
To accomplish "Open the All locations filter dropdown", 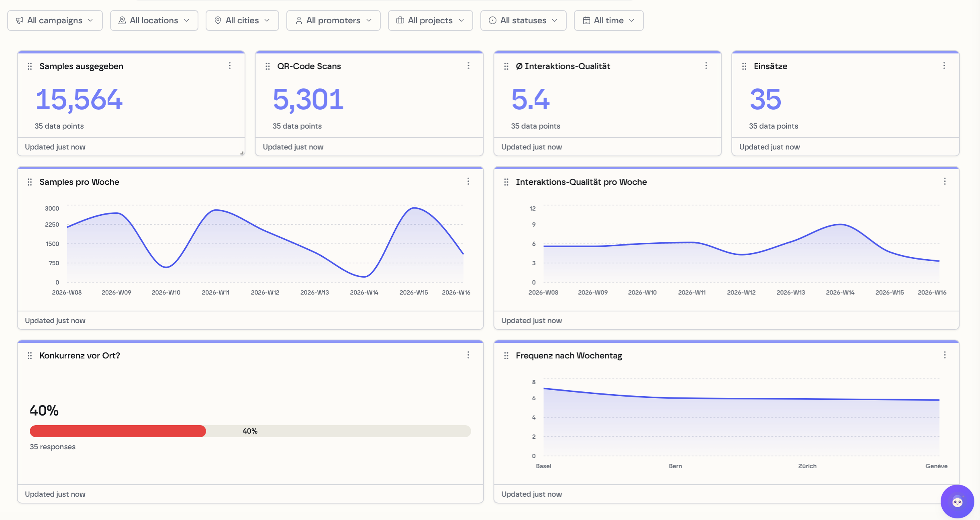I will (154, 20).
